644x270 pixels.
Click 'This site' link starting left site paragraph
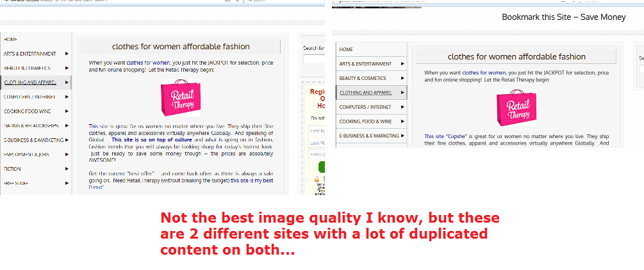pyautogui.click(x=99, y=126)
